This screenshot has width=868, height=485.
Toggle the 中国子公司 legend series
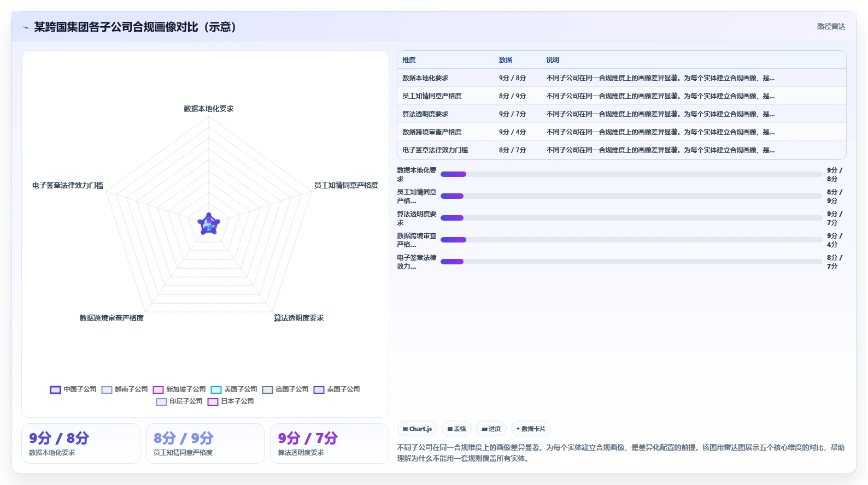pyautogui.click(x=73, y=389)
